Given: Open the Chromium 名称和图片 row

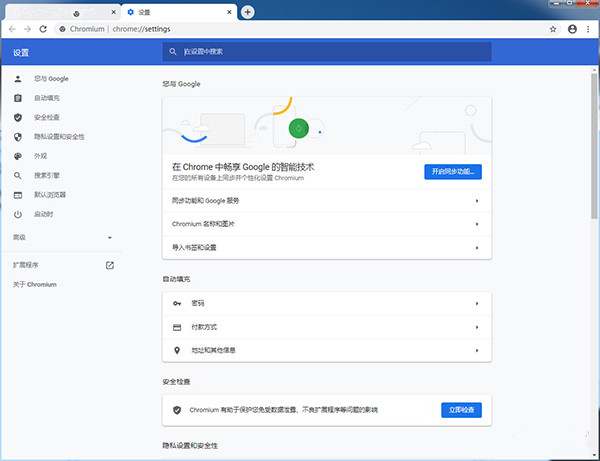Looking at the screenshot, I should [327, 224].
